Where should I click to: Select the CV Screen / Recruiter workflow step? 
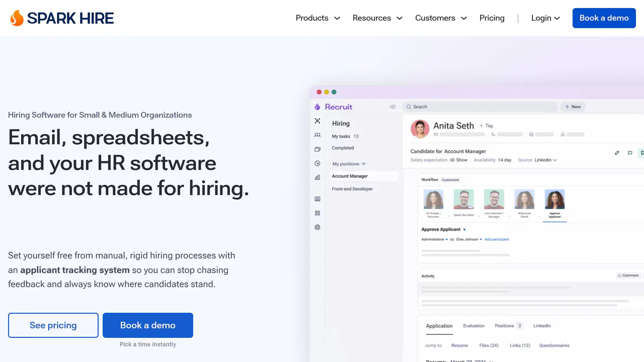click(x=433, y=203)
